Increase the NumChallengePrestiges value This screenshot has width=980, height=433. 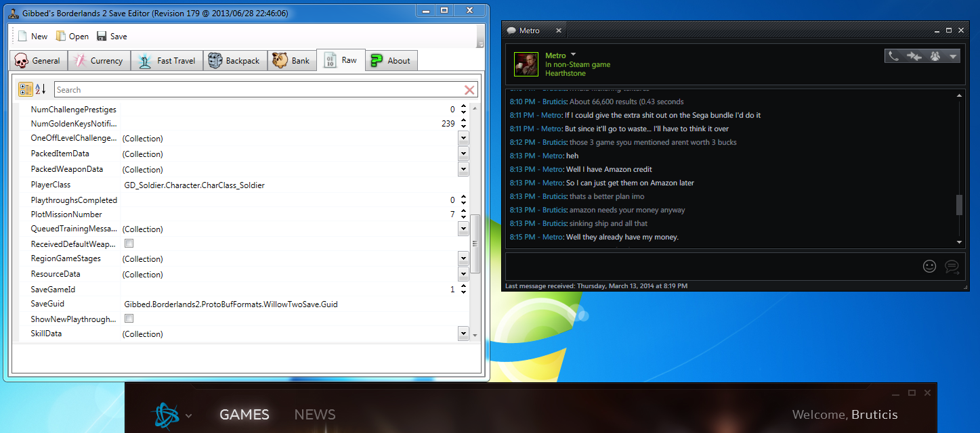[463, 106]
